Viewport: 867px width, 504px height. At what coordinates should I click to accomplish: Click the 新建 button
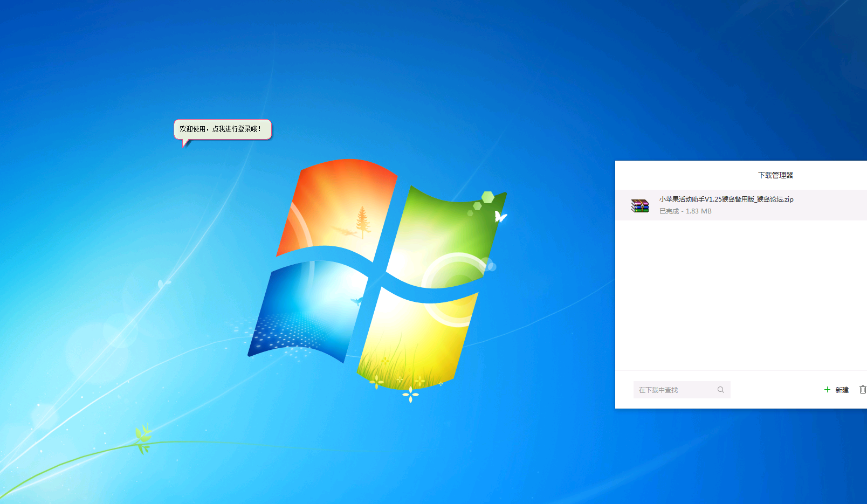pos(842,390)
